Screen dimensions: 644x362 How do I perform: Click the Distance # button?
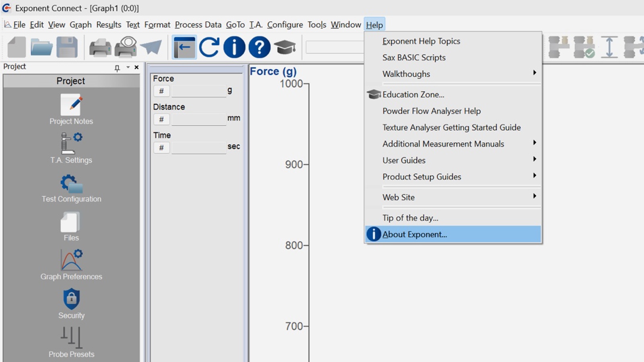pyautogui.click(x=161, y=119)
